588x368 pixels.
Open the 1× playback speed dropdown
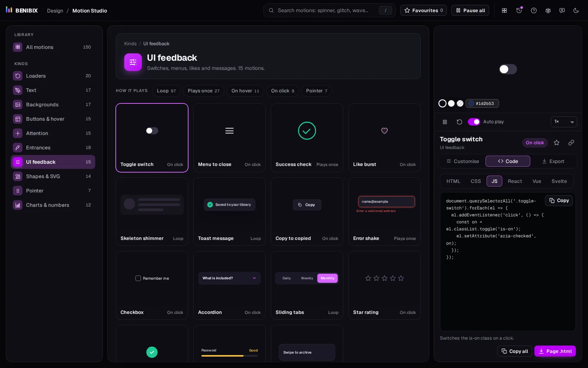point(564,122)
